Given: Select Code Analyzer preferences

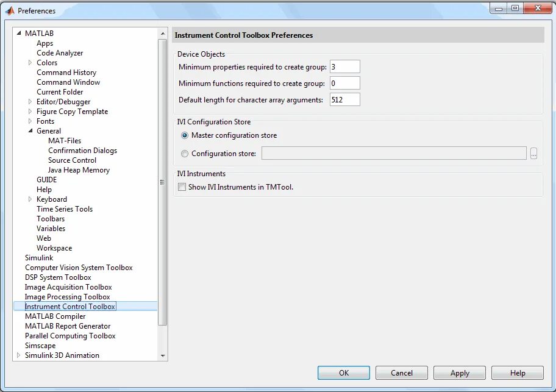Looking at the screenshot, I should pos(60,53).
